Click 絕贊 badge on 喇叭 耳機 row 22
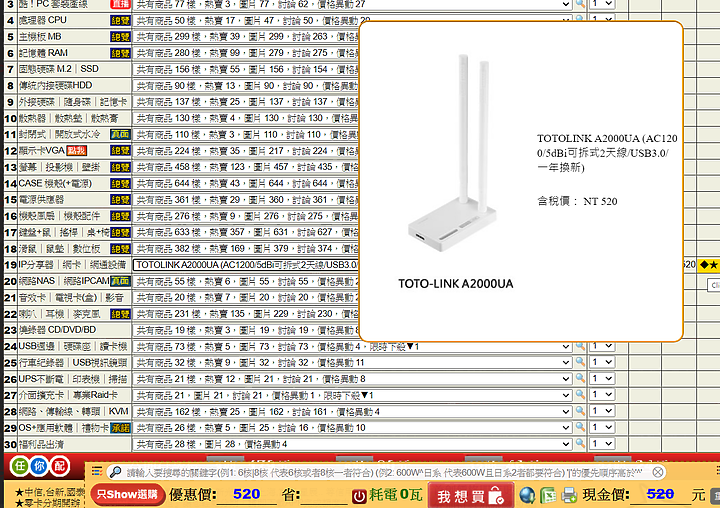This screenshot has height=508, width=720. coord(120,314)
